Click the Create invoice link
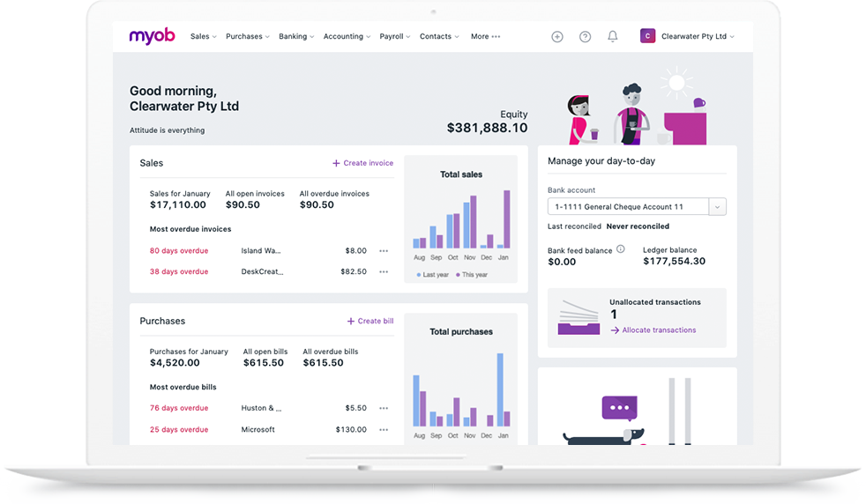The width and height of the screenshot is (866, 504). point(362,163)
